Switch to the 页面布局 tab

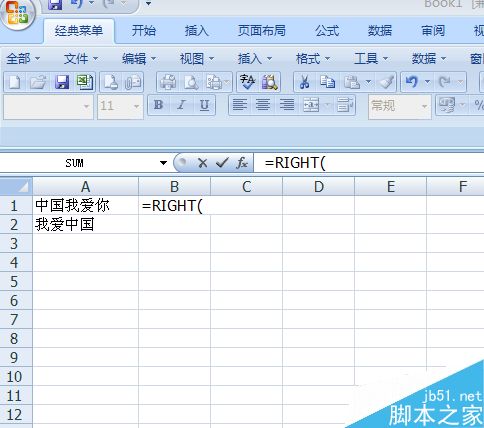point(262,31)
